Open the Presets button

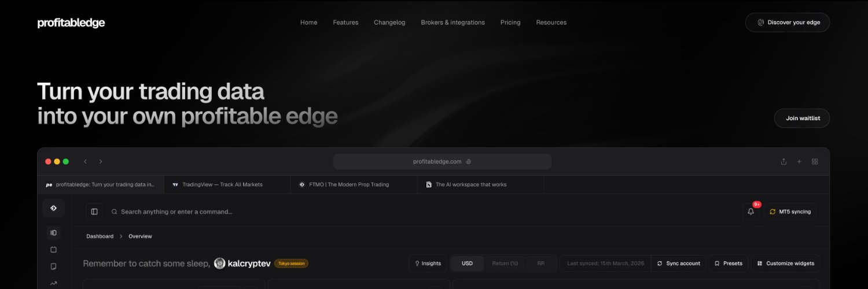tap(729, 264)
